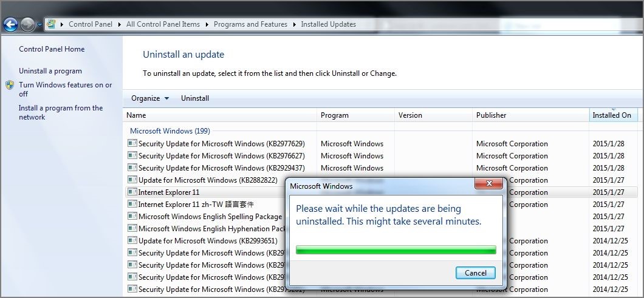Viewport: 644px width, 298px height.
Task: Sort by the Program column header
Action: [x=355, y=115]
